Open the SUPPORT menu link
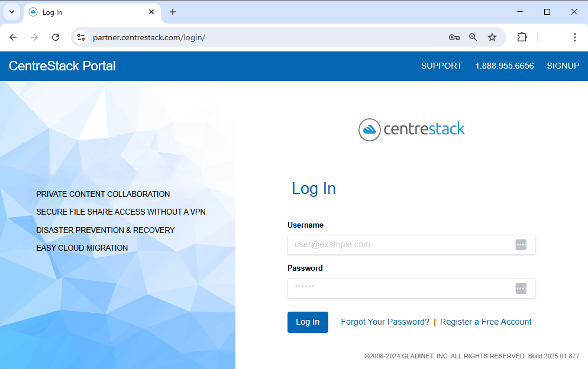The width and height of the screenshot is (588, 369). (441, 66)
